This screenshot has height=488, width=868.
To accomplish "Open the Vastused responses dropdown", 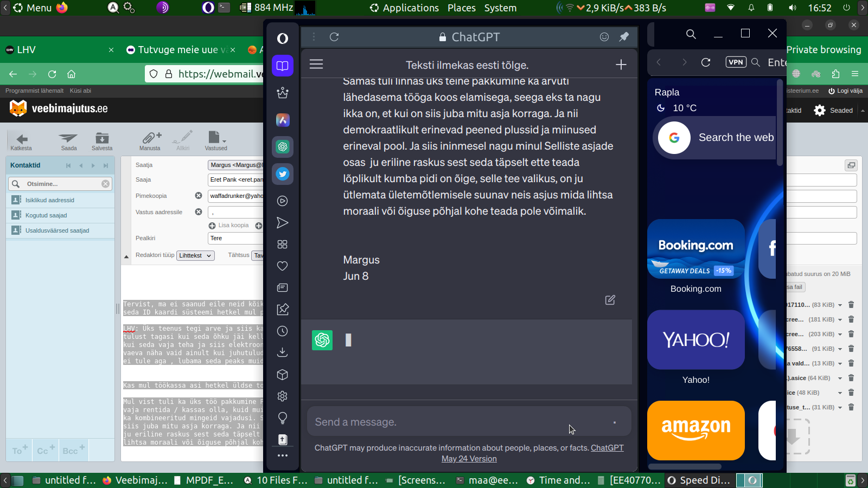I will point(216,141).
